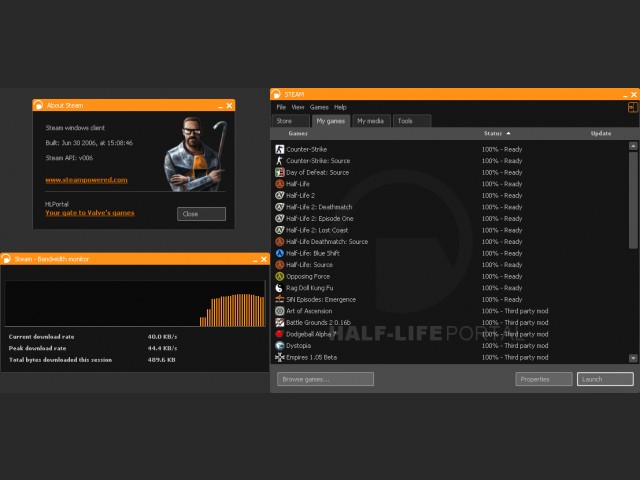The image size is (640, 480).
Task: Click the mini-mode icon in Steam window corner
Action: [x=632, y=107]
